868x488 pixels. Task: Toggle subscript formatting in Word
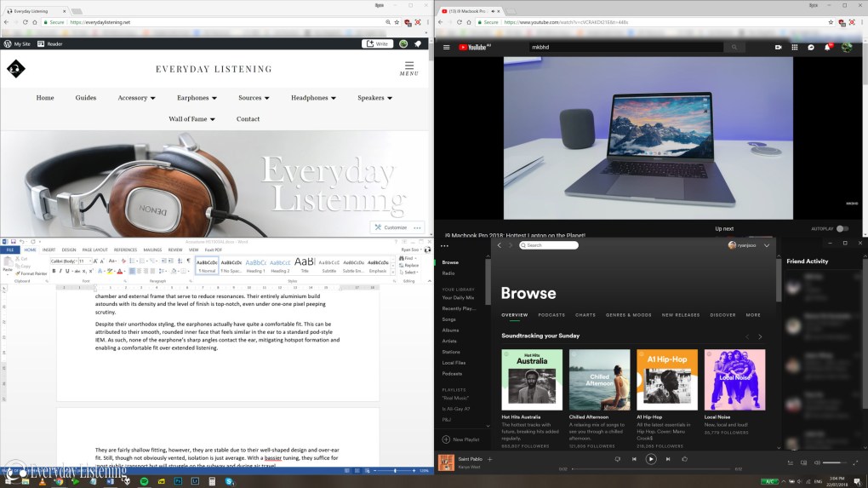84,271
